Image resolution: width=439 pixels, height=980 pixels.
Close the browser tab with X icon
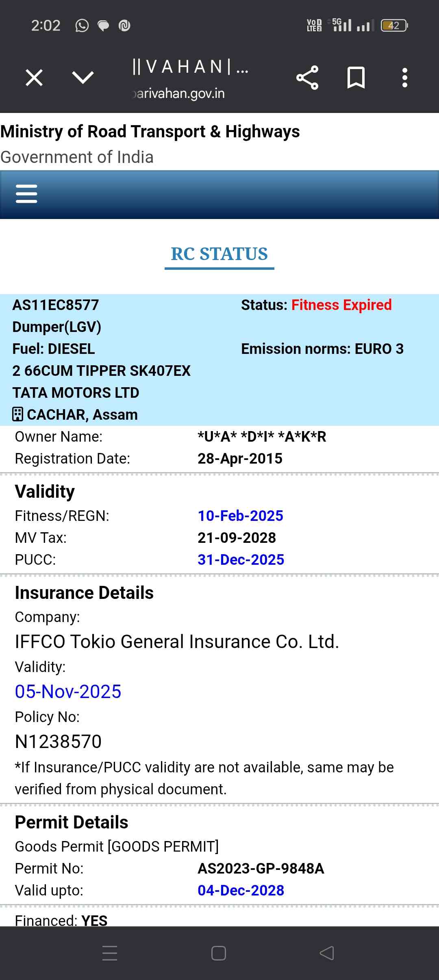[34, 78]
